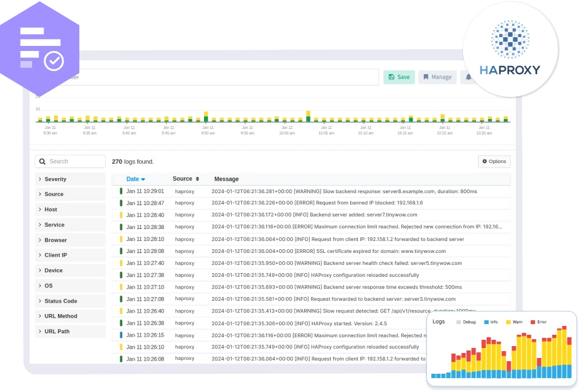Sort by the Date column header
Screen dimensions: 580x392
tap(135, 179)
